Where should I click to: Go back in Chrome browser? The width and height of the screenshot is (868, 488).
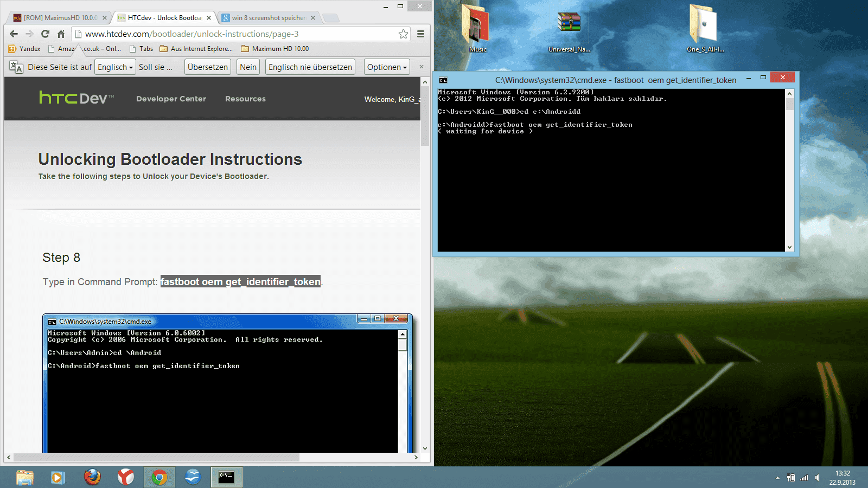click(14, 34)
